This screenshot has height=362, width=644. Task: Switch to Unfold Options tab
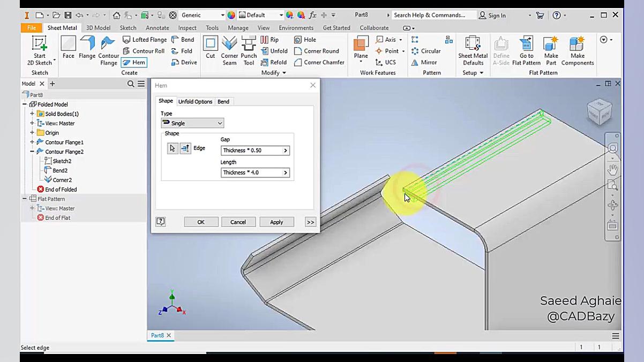point(195,102)
